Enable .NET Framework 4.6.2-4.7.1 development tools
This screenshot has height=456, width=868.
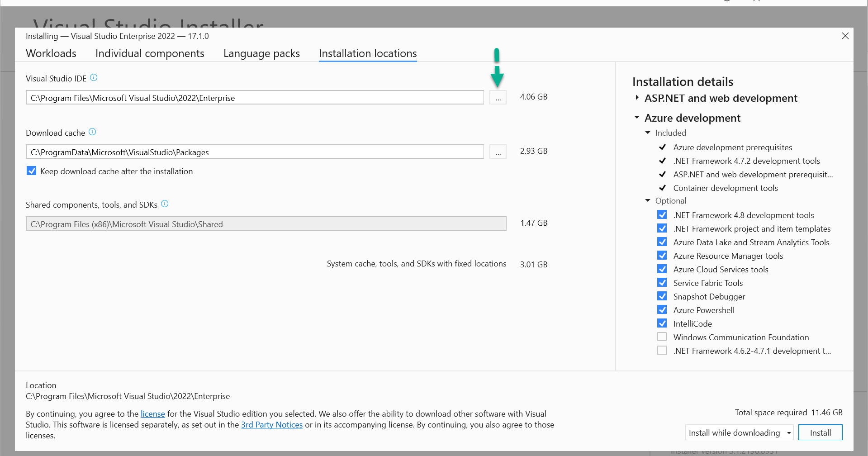coord(662,350)
